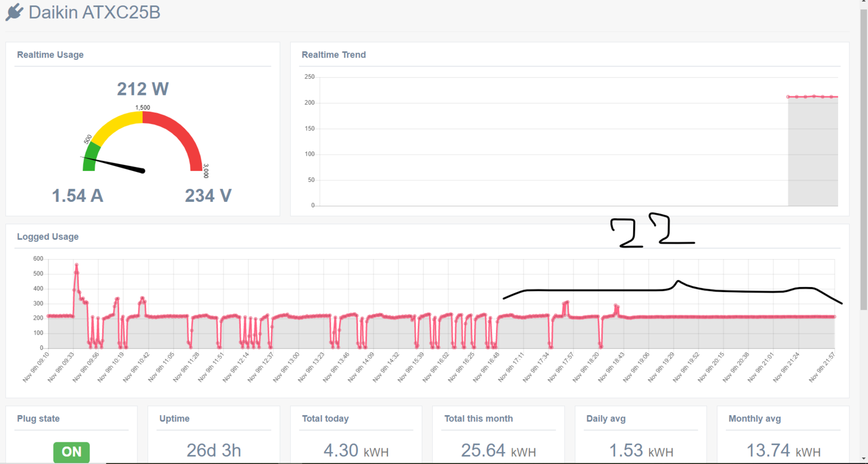Click the peak near 550 in Logged Usage
The width and height of the screenshot is (868, 464).
[76, 265]
